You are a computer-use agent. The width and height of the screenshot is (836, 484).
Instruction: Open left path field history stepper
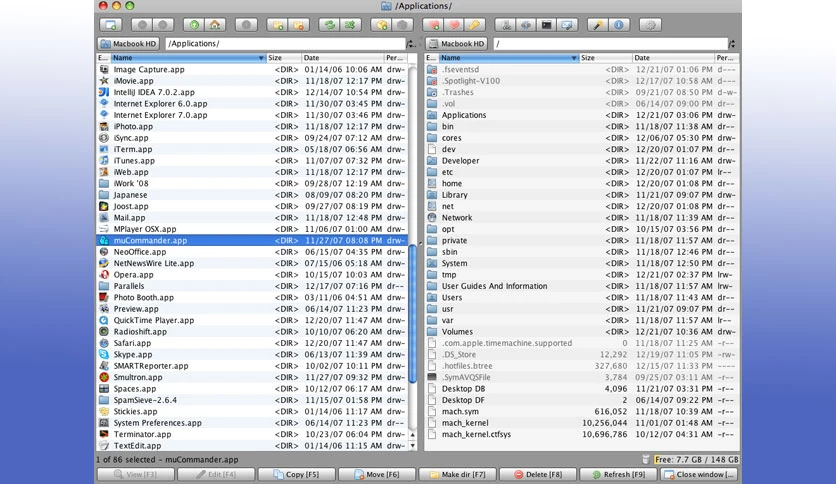[411, 44]
